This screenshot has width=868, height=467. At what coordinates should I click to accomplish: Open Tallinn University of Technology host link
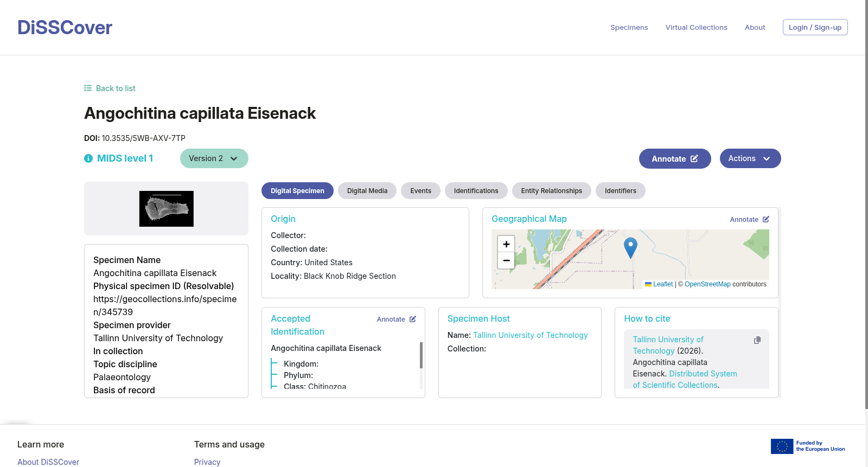531,335
